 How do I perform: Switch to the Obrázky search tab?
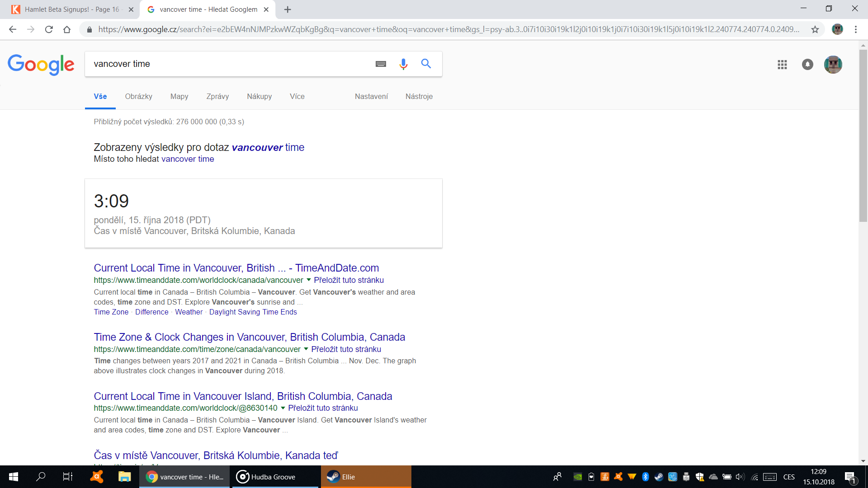138,96
